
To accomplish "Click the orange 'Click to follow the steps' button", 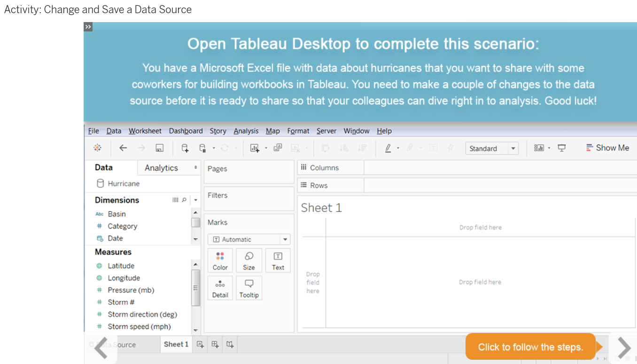I will 530,347.
